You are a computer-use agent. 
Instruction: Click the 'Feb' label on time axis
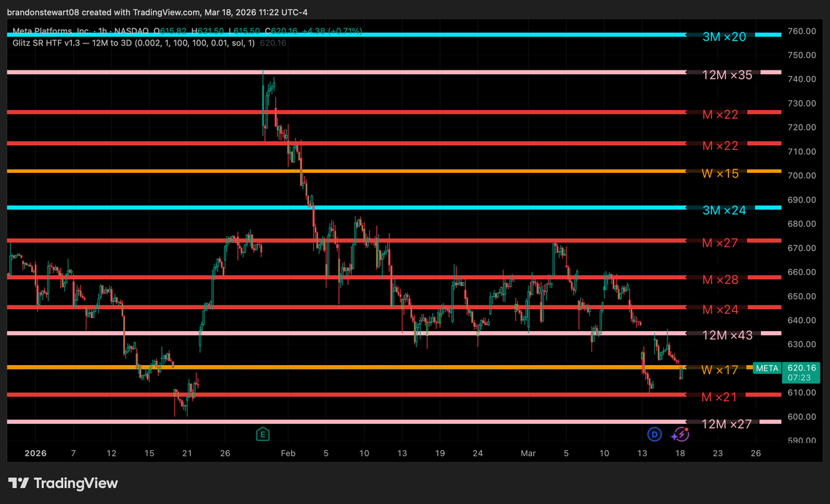(x=288, y=454)
